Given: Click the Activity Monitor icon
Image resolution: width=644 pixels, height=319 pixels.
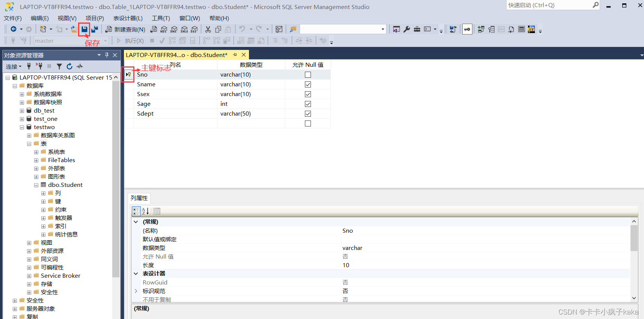Looking at the screenshot, I should [x=279, y=29].
